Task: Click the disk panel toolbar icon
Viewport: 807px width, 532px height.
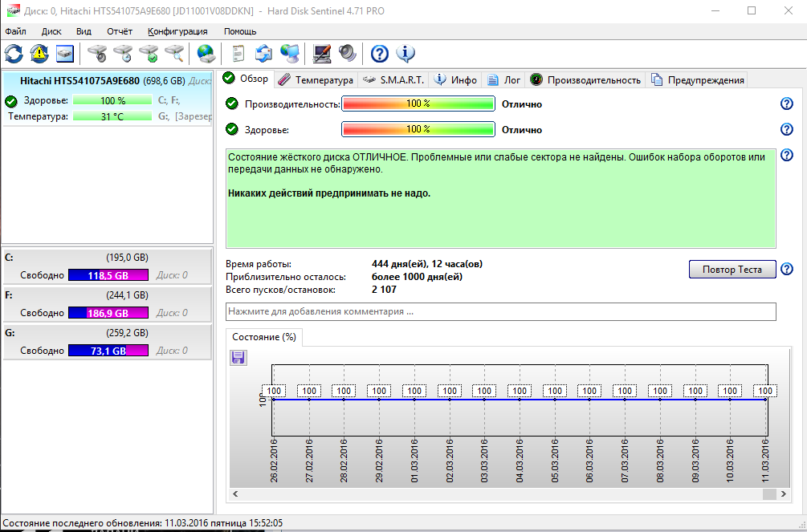Action: point(65,53)
